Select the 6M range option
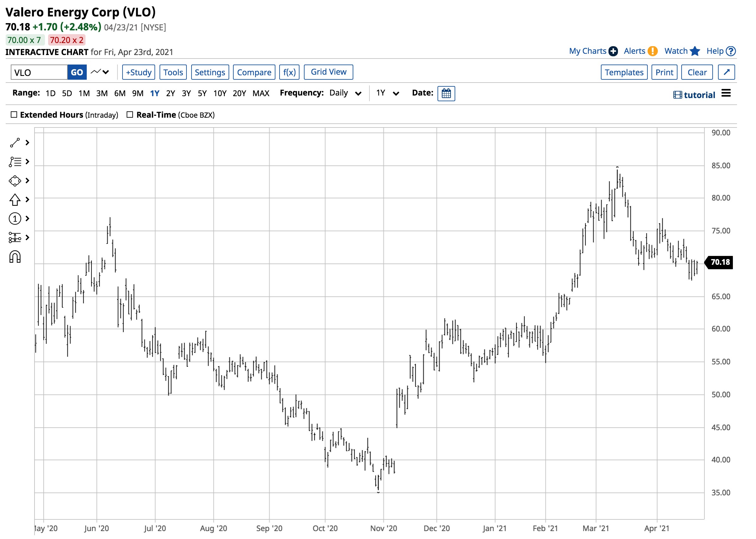 point(120,93)
